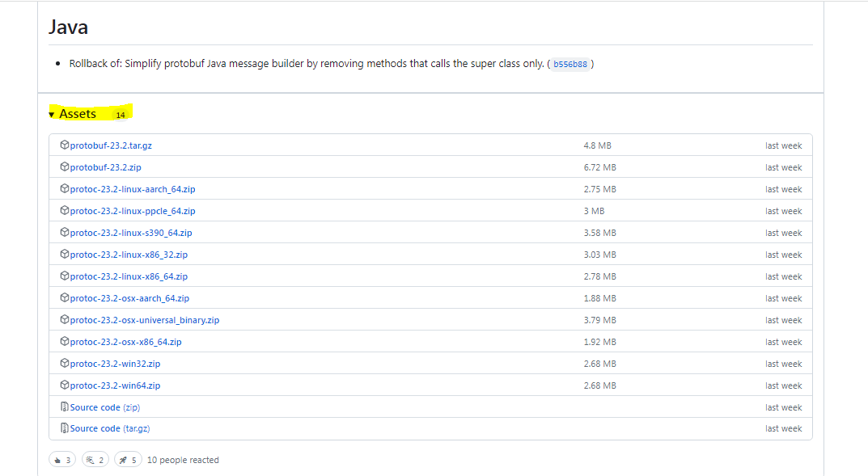Click package icon beside protoc-23.2-win64.zip
This screenshot has height=476, width=868.
click(64, 385)
